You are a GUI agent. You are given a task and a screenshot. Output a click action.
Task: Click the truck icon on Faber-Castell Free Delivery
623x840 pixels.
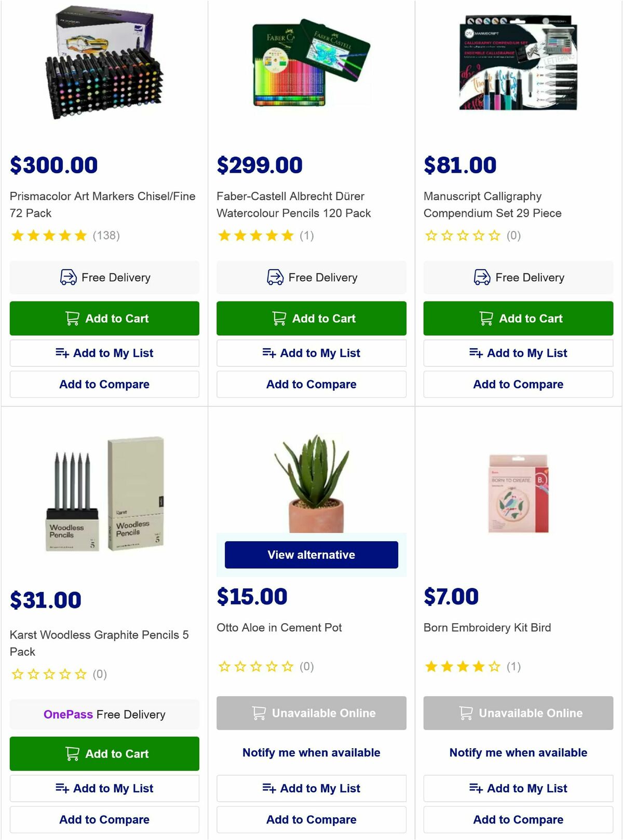click(274, 277)
